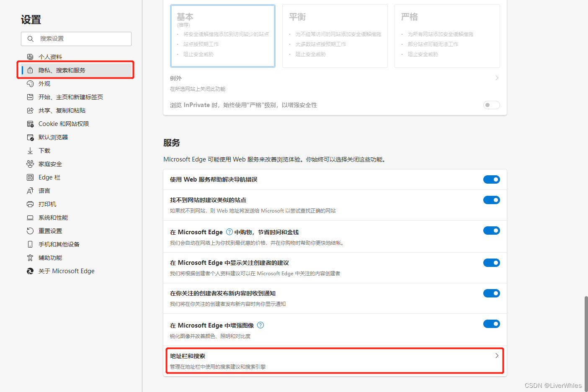The image size is (588, 392).
Task: Click the language (语言) icon
Action: click(30, 191)
